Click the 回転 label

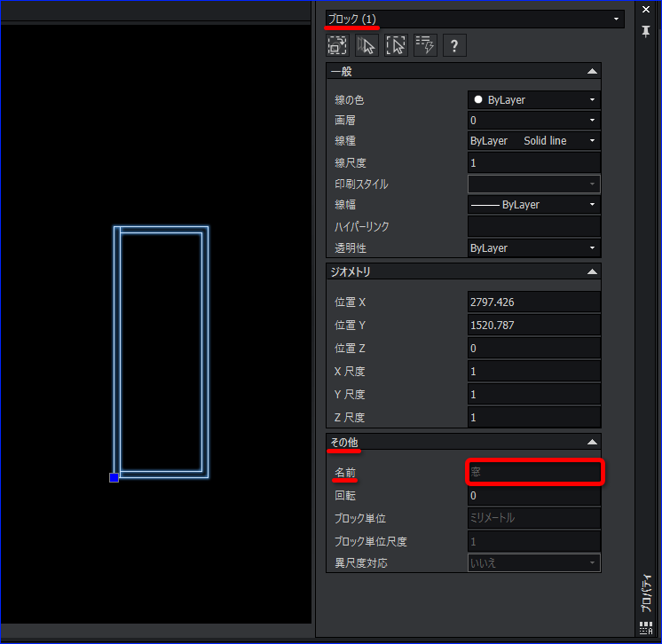(x=345, y=496)
